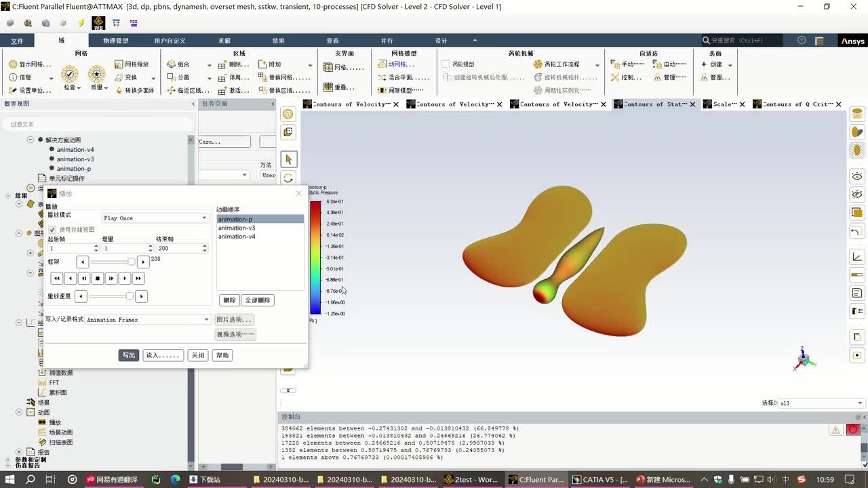This screenshot has width=868, height=488.
Task: Click the Picture Options (图片选项) button
Action: (235, 320)
